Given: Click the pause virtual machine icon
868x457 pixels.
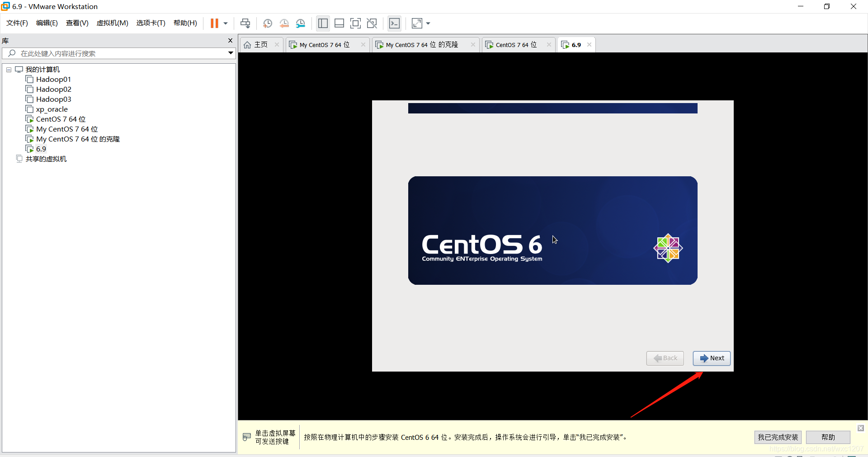Looking at the screenshot, I should 214,23.
